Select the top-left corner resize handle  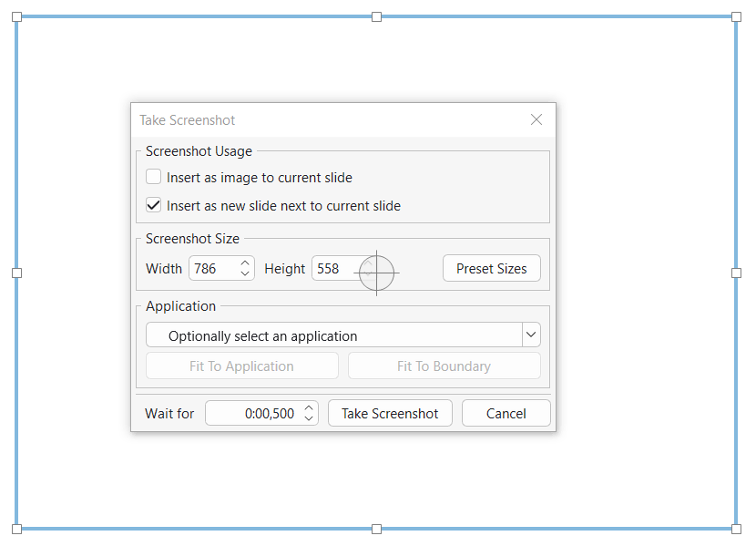(x=16, y=17)
